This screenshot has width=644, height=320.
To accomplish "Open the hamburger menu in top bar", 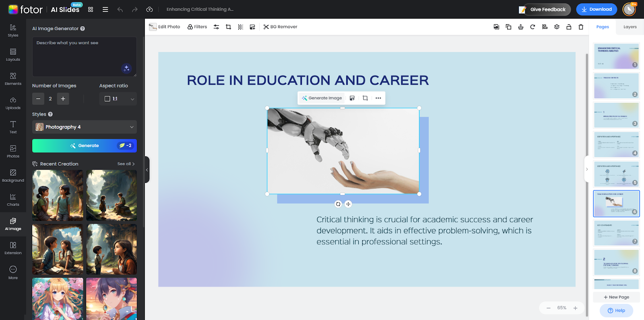I will pyautogui.click(x=105, y=9).
